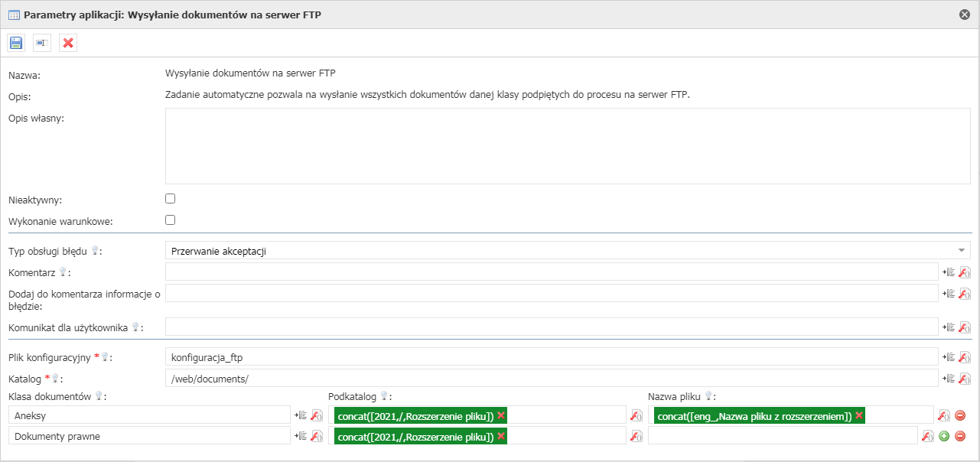Remove the Aneksy row with red minus
This screenshot has height=462, width=980.
click(x=959, y=415)
